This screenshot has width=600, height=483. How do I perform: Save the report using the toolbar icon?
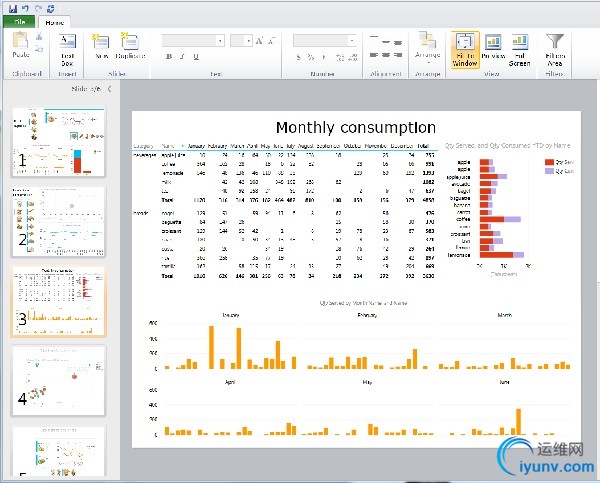click(13, 8)
